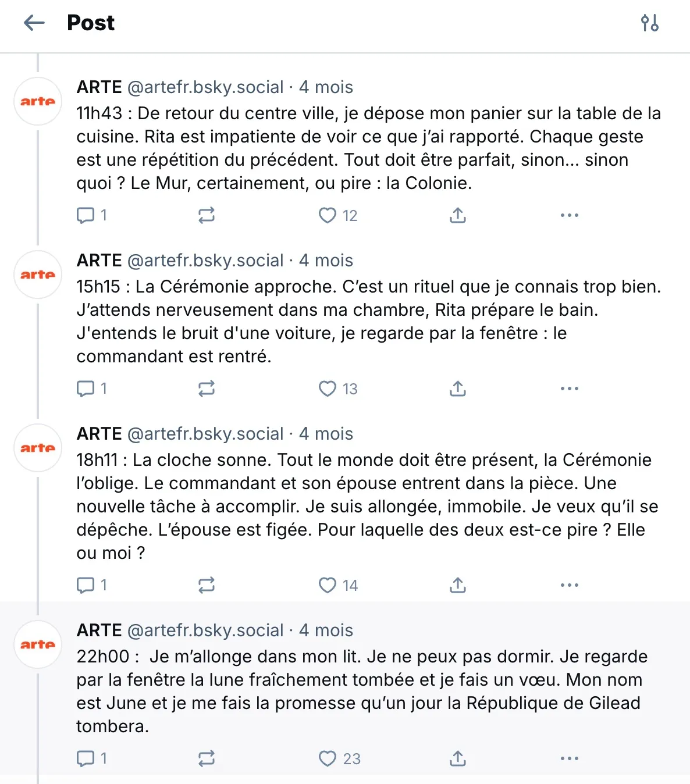Screen dimensions: 690x784
Task: Reply to the 11h43 post
Action: tap(86, 216)
